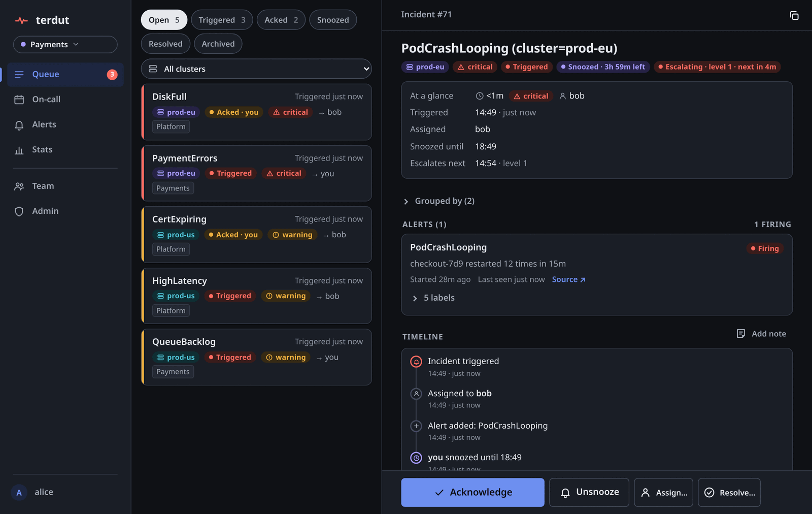Image resolution: width=812 pixels, height=514 pixels.
Task: Select the Triggered tab
Action: click(x=222, y=20)
